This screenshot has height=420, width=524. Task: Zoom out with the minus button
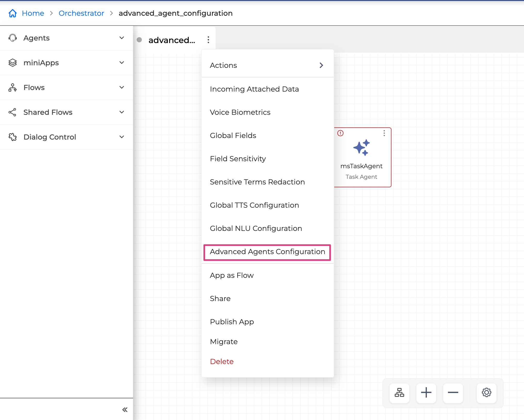(453, 393)
